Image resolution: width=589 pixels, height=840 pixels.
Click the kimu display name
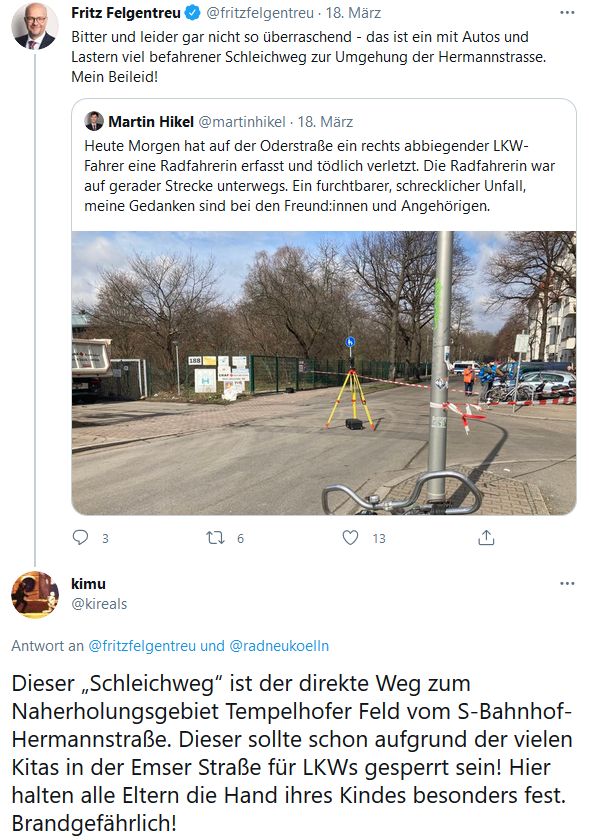coord(88,584)
